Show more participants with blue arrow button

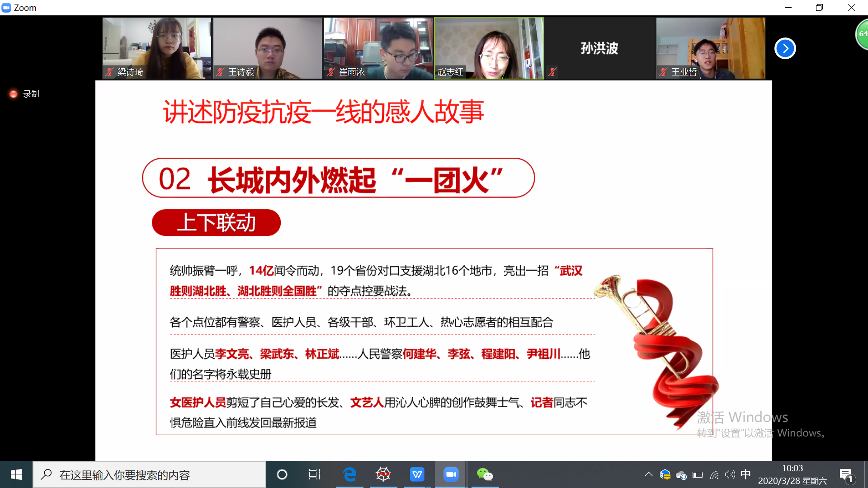785,48
